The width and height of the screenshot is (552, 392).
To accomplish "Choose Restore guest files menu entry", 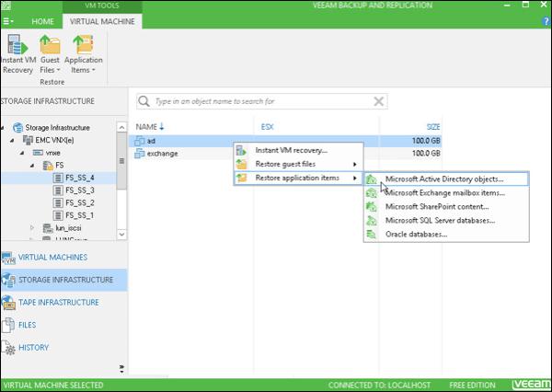I will (x=298, y=164).
